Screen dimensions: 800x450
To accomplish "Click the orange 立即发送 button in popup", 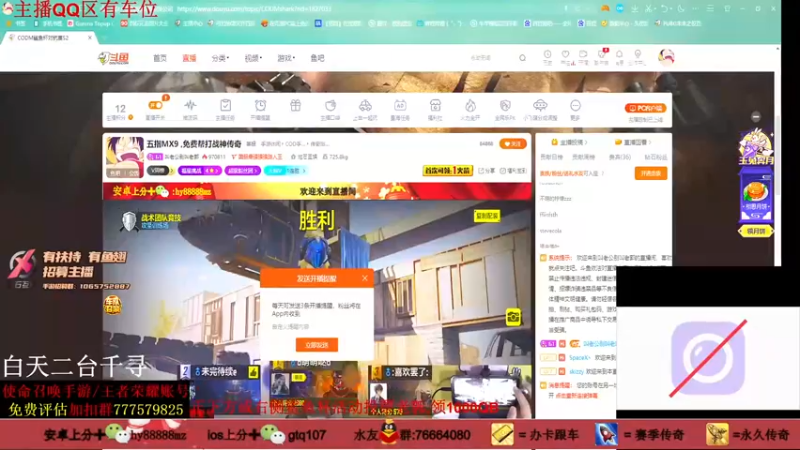I will pos(316,345).
